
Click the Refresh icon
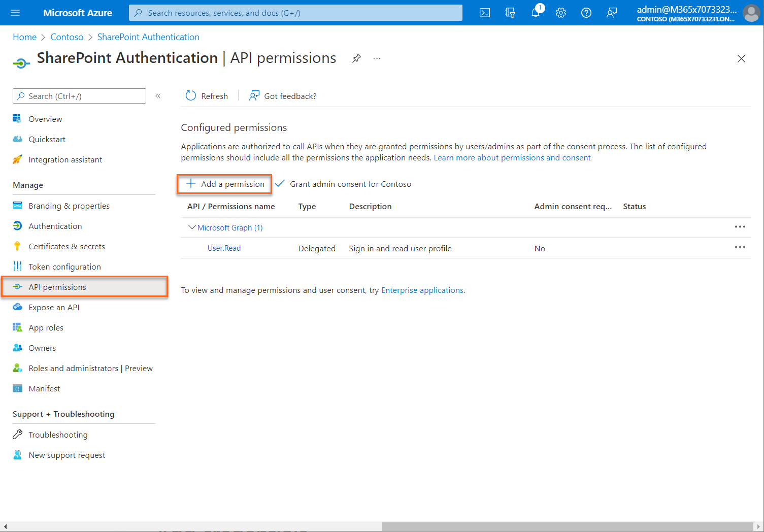coord(190,95)
